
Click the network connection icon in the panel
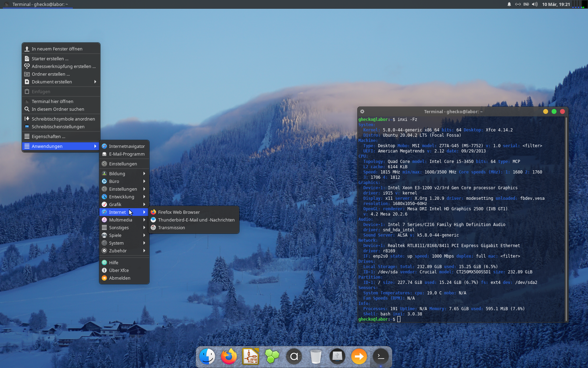[518, 4]
